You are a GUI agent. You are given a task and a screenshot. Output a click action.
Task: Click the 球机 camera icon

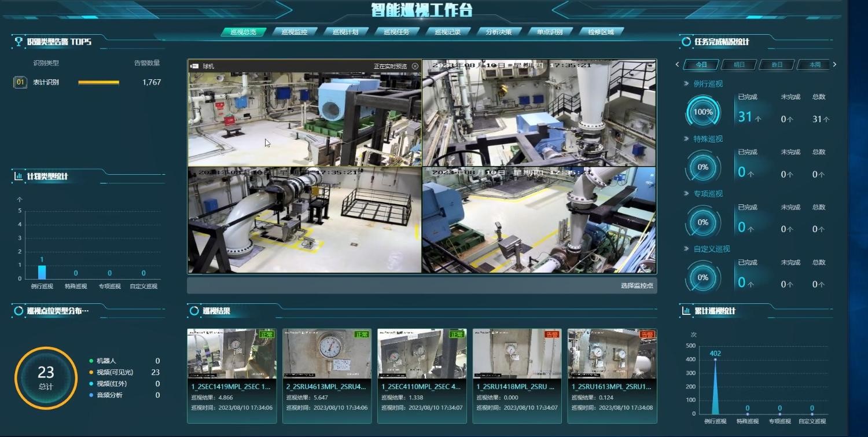(x=194, y=67)
